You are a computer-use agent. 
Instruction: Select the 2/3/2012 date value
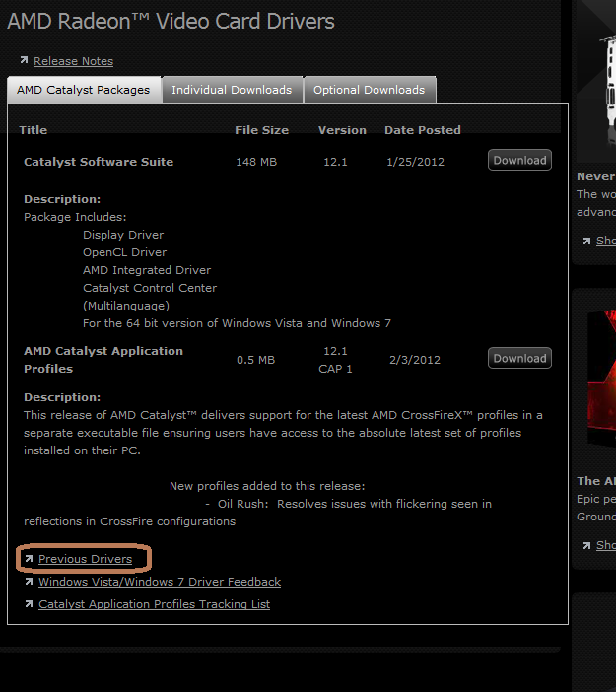(x=415, y=360)
